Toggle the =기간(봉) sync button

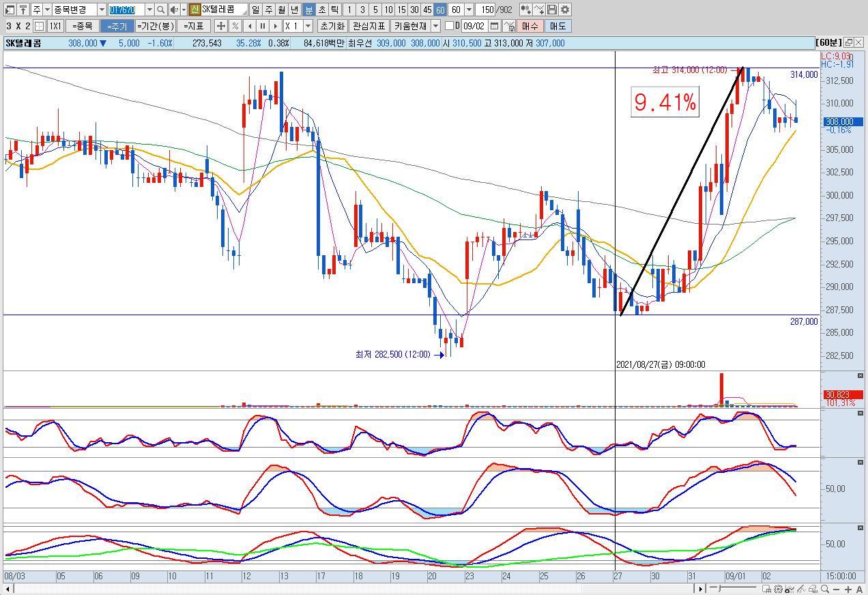156,26
